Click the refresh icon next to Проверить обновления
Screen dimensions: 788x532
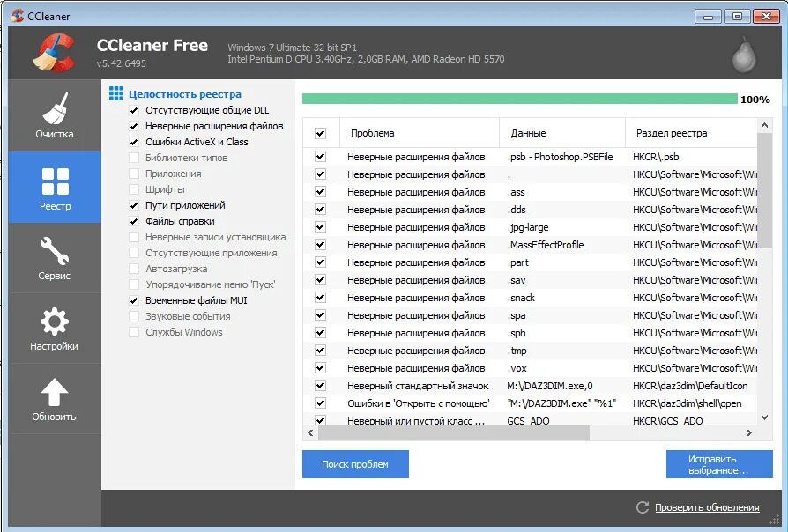coord(643,507)
